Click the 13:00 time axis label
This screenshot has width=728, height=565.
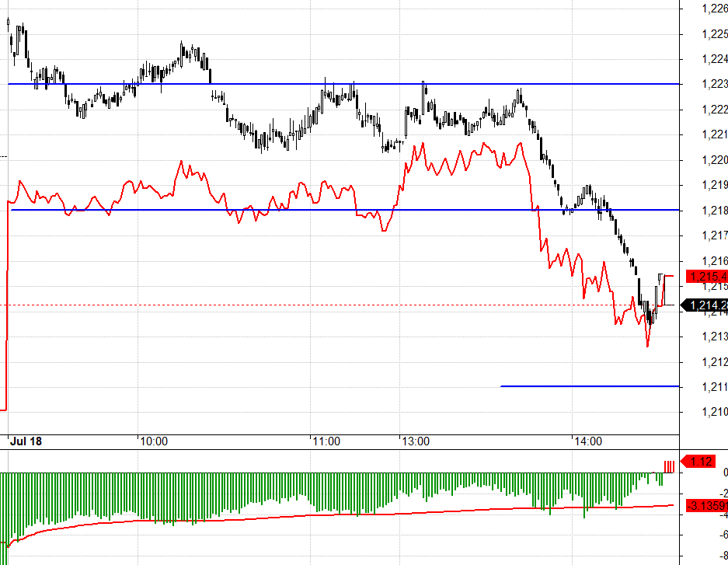coord(416,441)
